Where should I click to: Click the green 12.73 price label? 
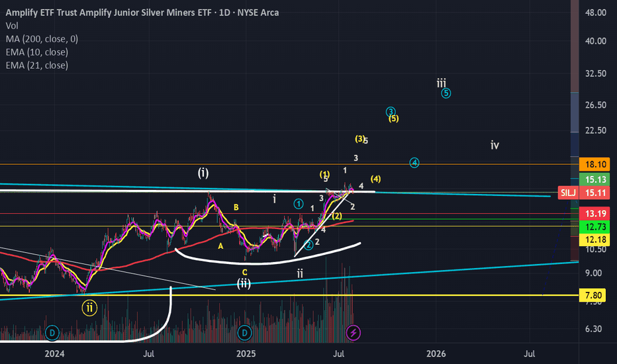click(594, 226)
